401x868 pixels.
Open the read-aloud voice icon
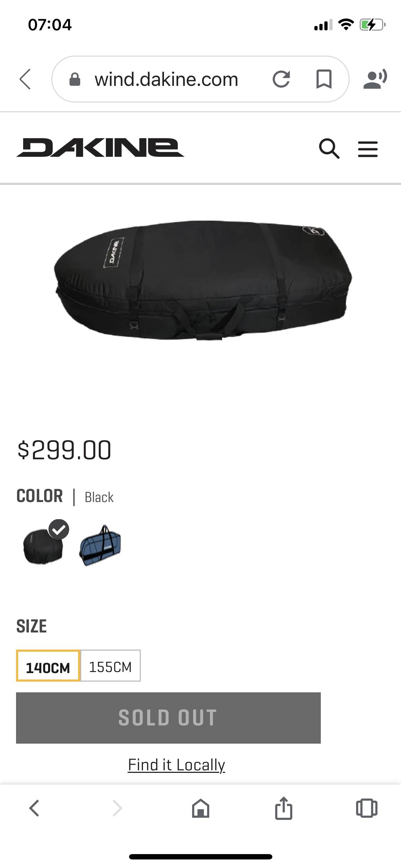(x=375, y=79)
